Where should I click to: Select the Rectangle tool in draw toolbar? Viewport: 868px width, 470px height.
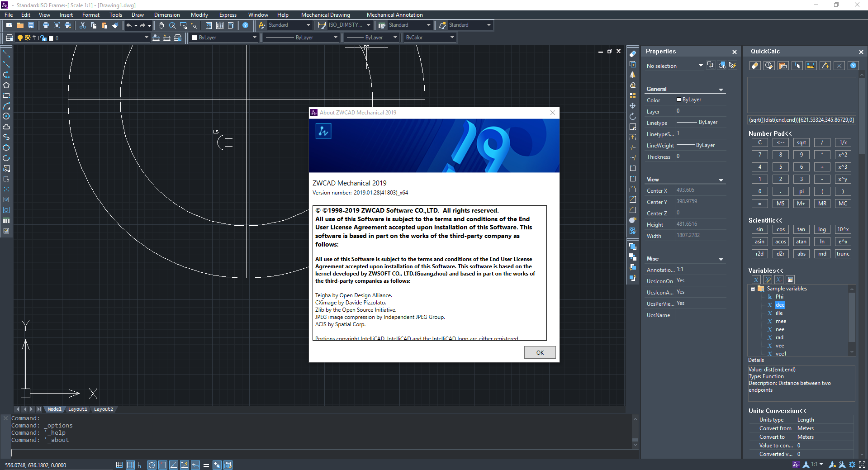[x=6, y=95]
